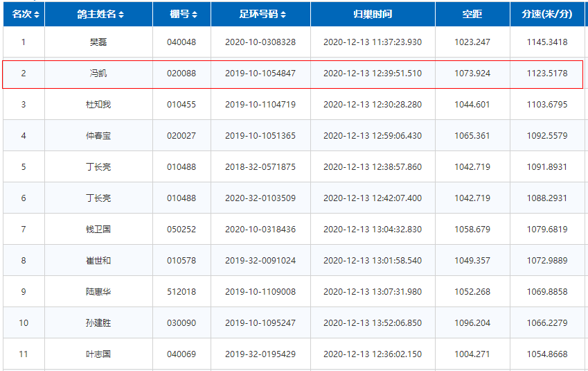Select ring number 2020-32-0103509
The height and width of the screenshot is (371, 588).
pos(260,198)
